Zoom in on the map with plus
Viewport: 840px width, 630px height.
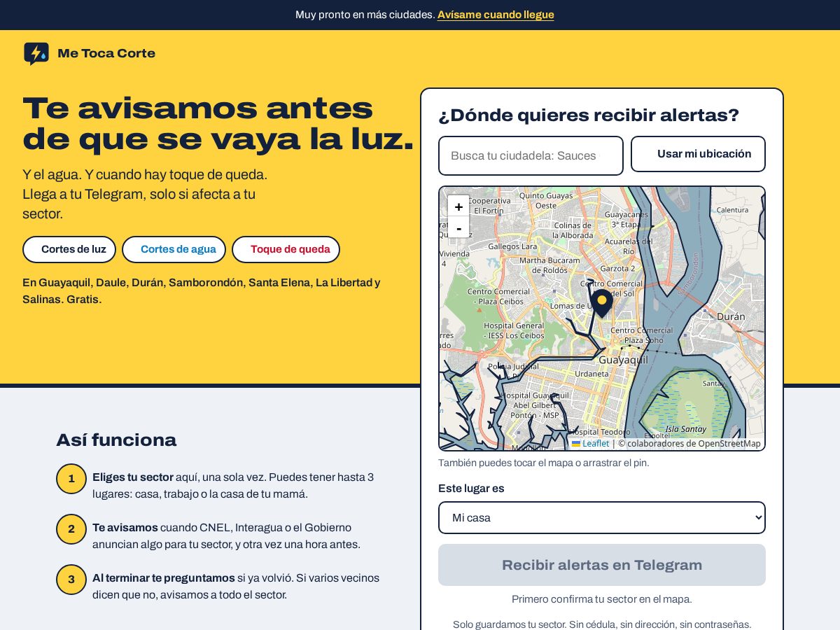pos(458,206)
